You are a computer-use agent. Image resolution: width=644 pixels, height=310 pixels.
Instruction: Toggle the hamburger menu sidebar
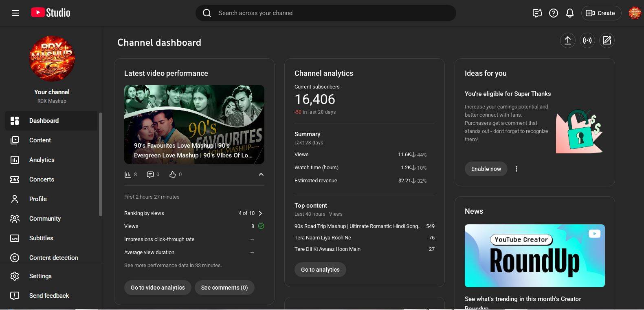15,13
